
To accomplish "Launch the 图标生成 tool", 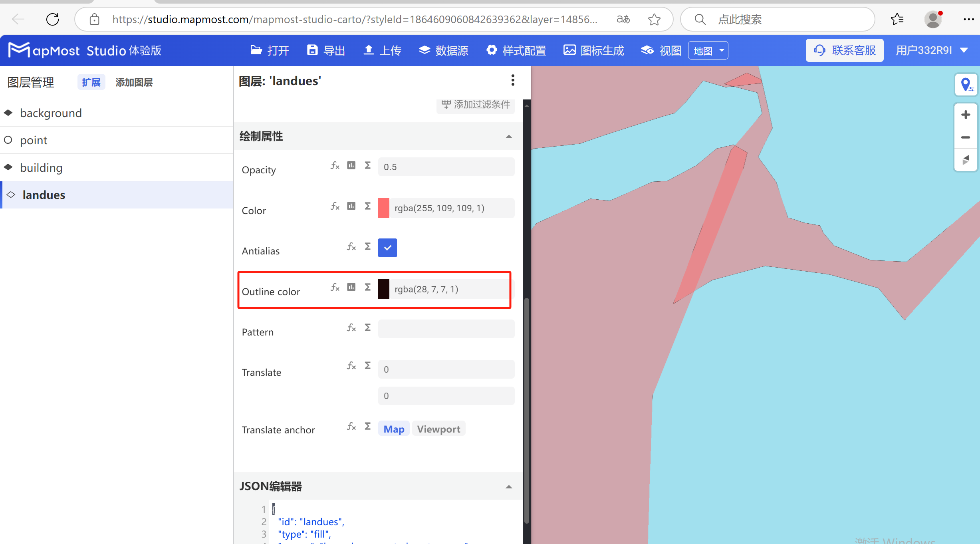I will [593, 50].
